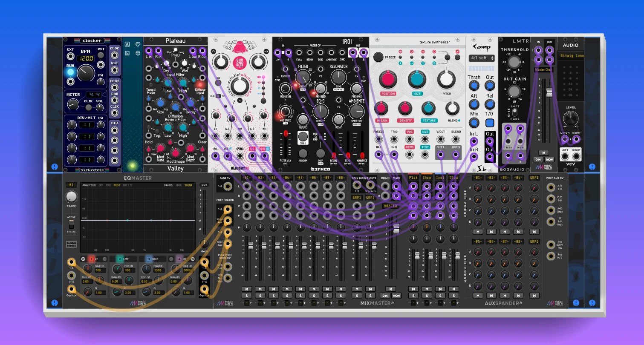Click the 3D cube icon in the blank panel
The image size is (644, 345).
pyautogui.click(x=138, y=53)
